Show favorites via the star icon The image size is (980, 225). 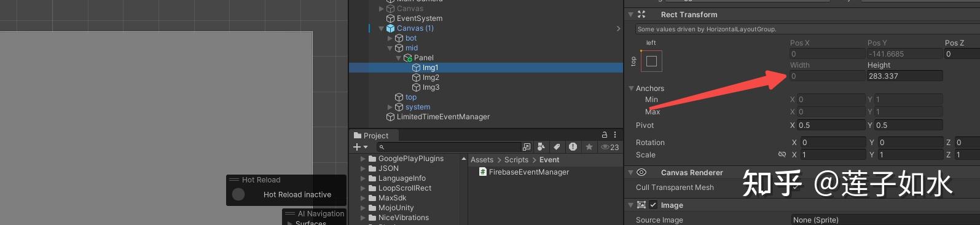[x=589, y=147]
